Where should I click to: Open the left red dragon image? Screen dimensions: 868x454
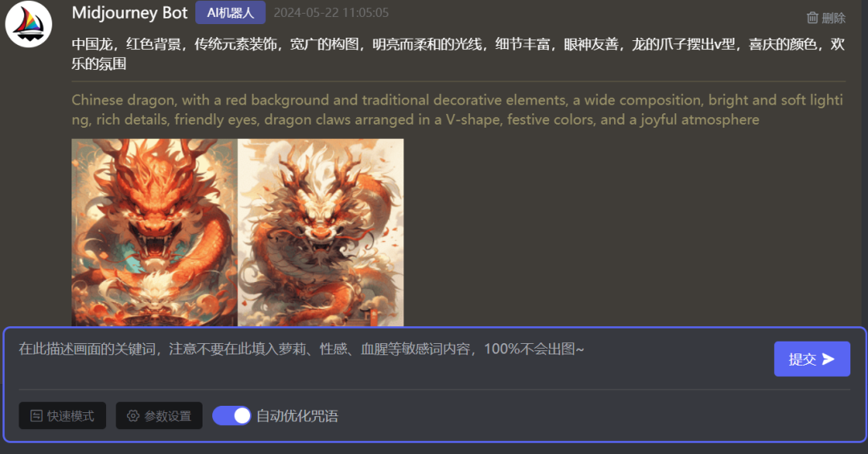[154, 232]
